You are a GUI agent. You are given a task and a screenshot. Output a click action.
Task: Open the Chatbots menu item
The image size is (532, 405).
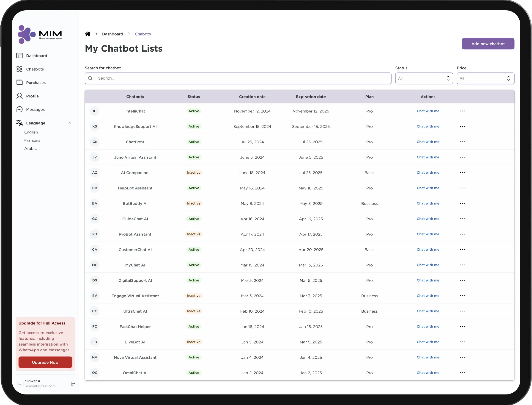click(x=35, y=69)
